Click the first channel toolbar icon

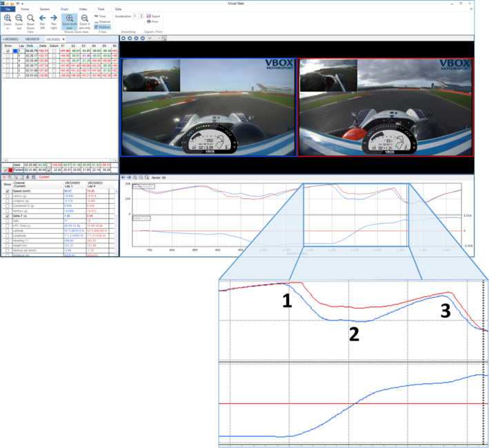[4, 177]
